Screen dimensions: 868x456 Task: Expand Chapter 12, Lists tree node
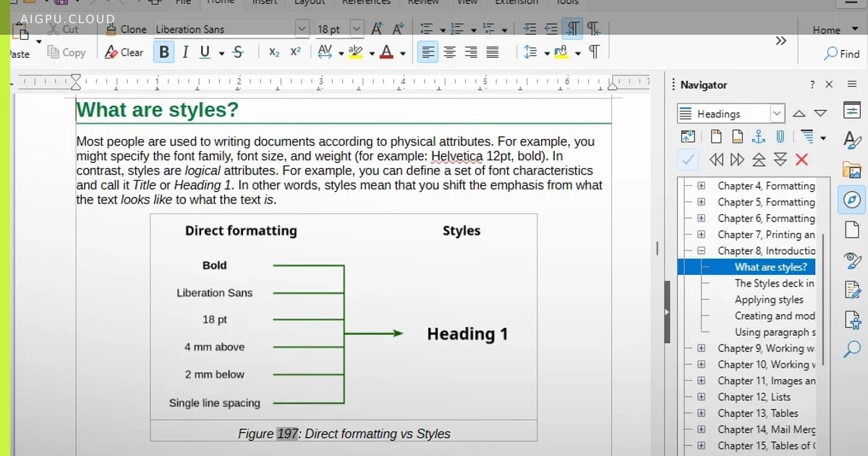point(701,397)
